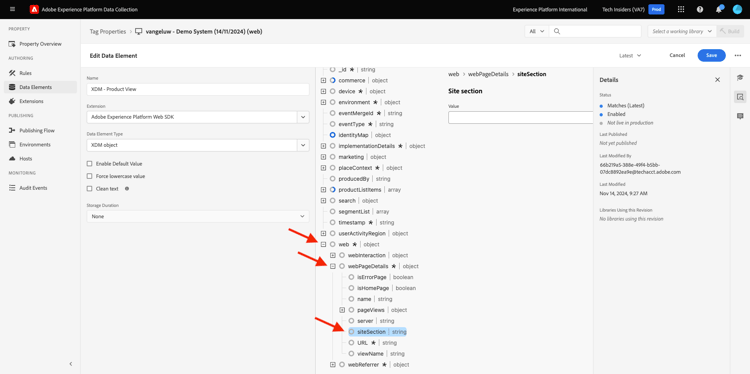Click the Adobe logo icon

[34, 10]
